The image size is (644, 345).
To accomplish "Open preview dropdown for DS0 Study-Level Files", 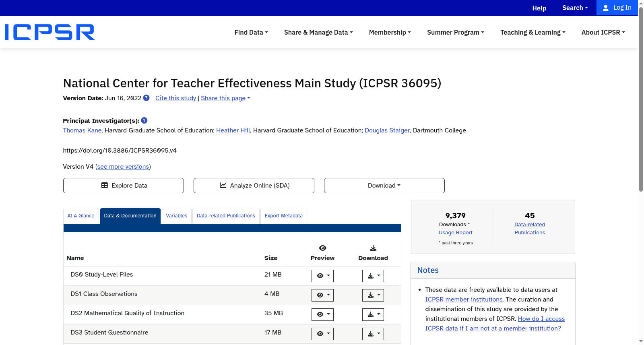I will [x=322, y=276].
